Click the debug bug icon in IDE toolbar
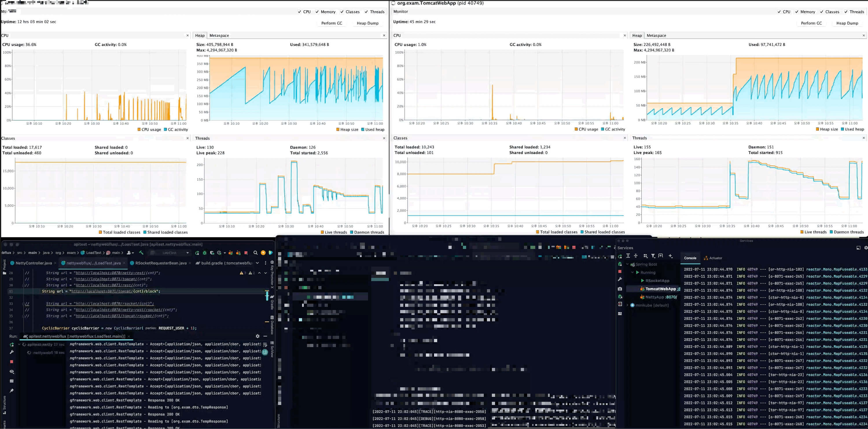 205,253
